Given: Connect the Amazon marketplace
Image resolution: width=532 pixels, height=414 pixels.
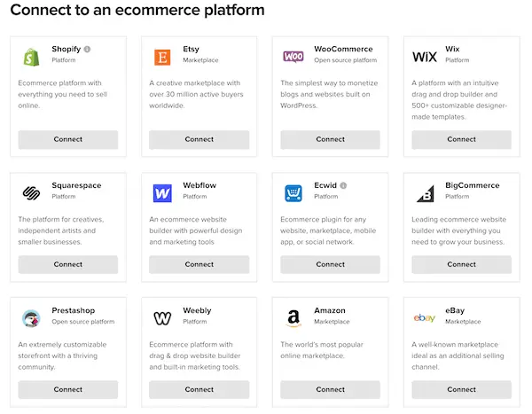Looking at the screenshot, I should tap(330, 389).
